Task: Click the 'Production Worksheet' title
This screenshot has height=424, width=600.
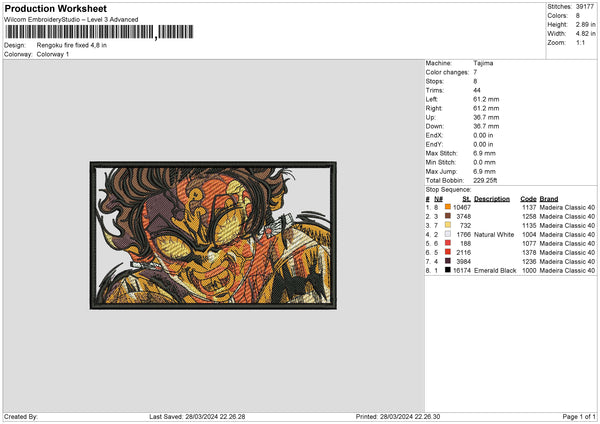Action: click(55, 8)
